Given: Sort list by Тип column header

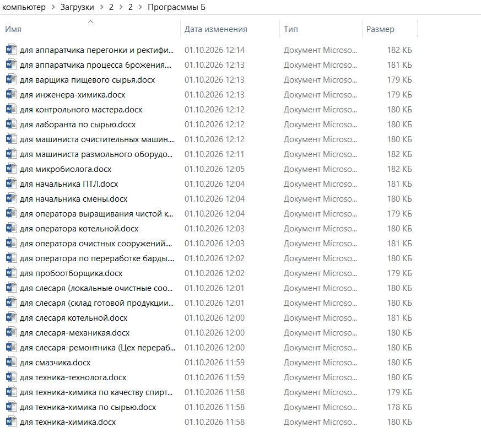Looking at the screenshot, I should click(x=291, y=29).
